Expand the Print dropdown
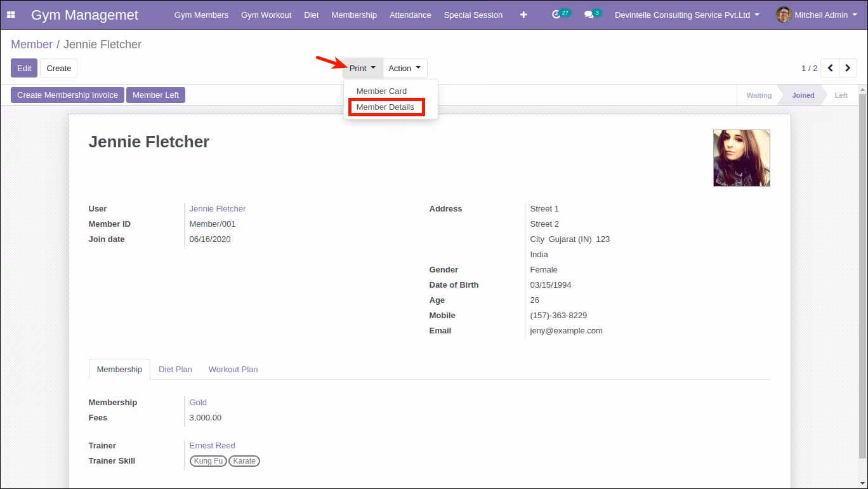 (362, 68)
